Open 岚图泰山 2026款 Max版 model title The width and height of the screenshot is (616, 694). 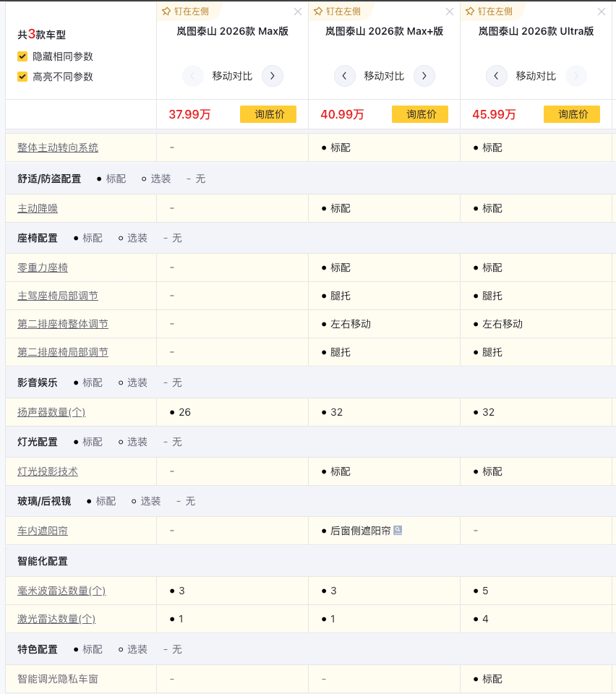tap(232, 31)
